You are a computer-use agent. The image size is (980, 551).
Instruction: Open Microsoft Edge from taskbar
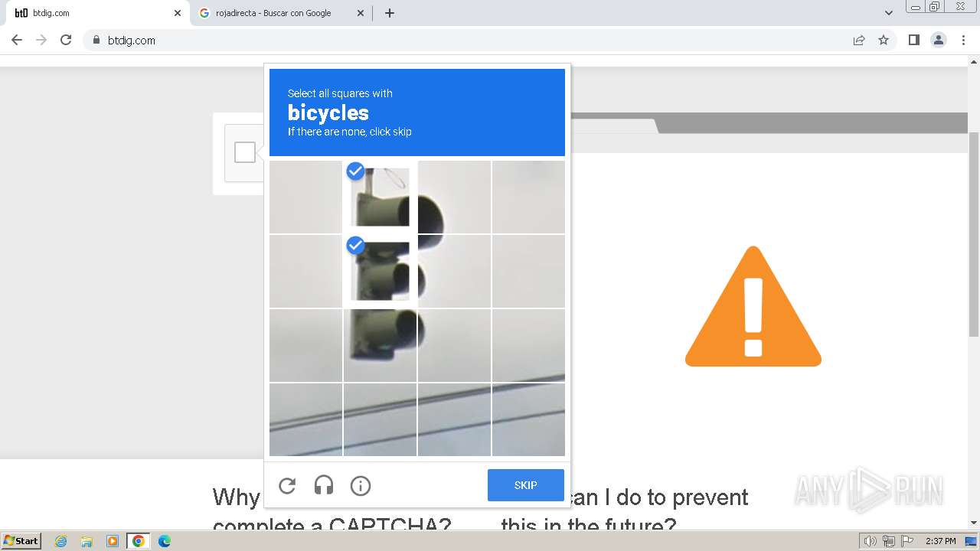tap(165, 541)
